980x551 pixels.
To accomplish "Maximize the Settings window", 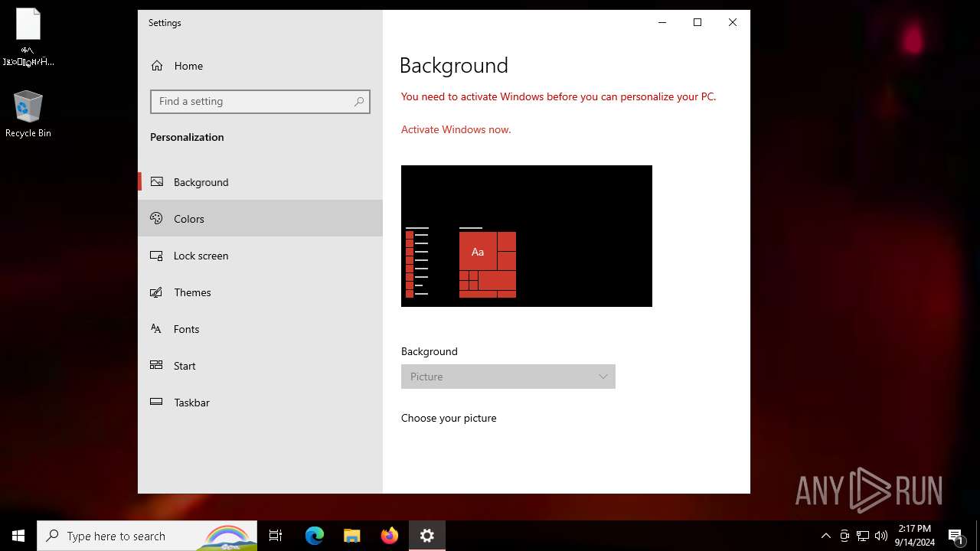I will click(x=697, y=22).
